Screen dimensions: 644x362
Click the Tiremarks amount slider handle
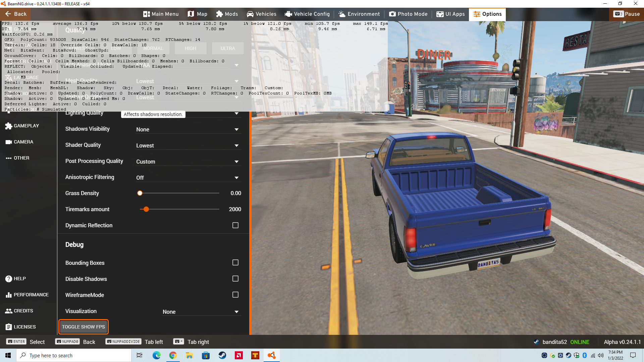(x=146, y=209)
